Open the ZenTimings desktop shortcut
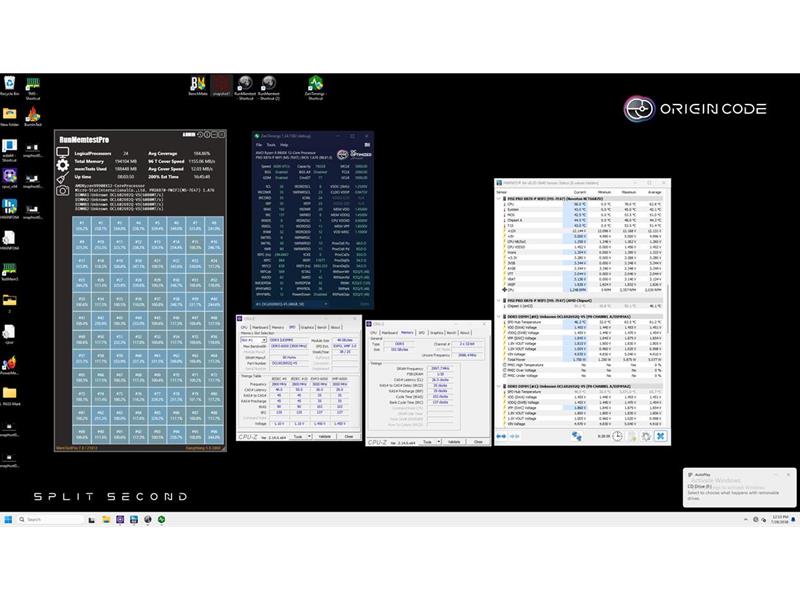Image resolution: width=800 pixels, height=600 pixels. (315, 86)
